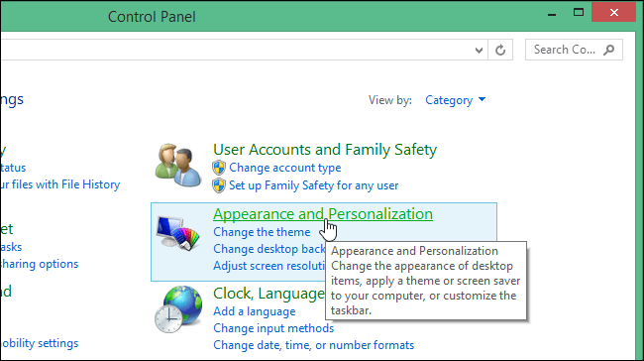Click the refresh button beside address bar
This screenshot has height=361, width=644.
pyautogui.click(x=500, y=51)
